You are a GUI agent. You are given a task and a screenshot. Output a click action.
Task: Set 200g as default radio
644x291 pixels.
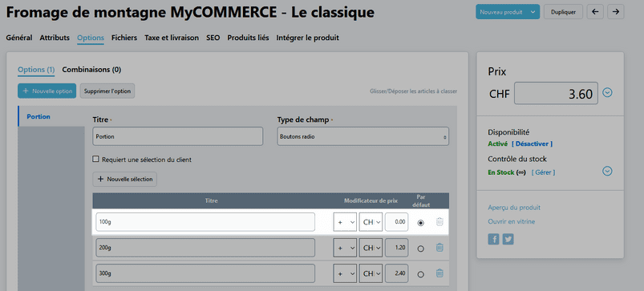click(x=420, y=249)
